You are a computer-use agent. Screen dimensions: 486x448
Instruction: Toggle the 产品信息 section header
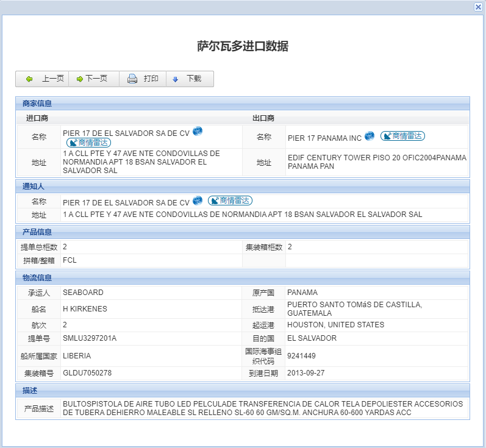coord(37,232)
